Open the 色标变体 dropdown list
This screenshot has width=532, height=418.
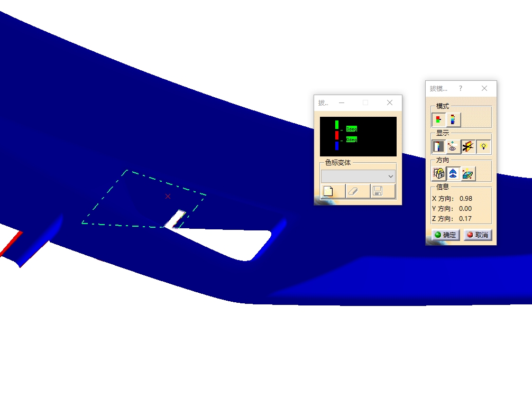358,177
